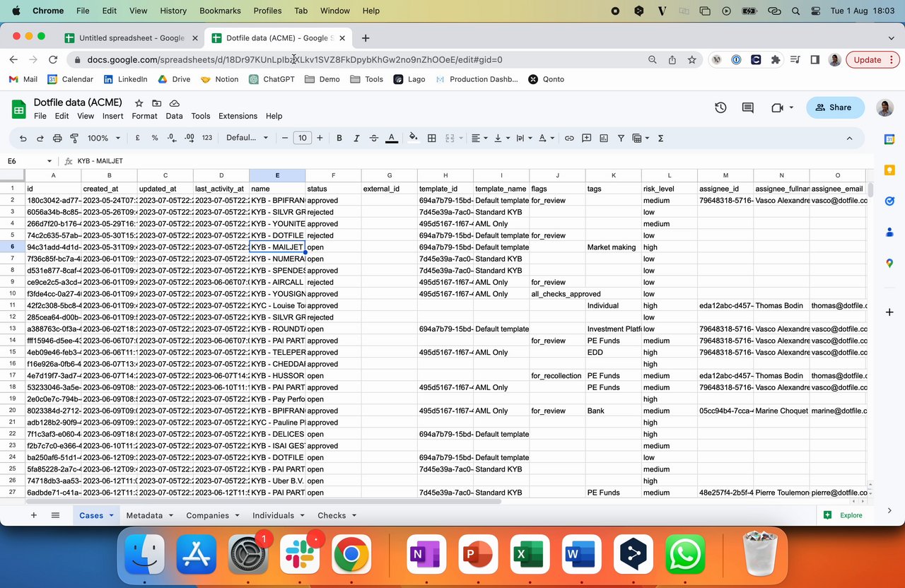Image resolution: width=905 pixels, height=588 pixels.
Task: Click the Share button
Action: [834, 107]
